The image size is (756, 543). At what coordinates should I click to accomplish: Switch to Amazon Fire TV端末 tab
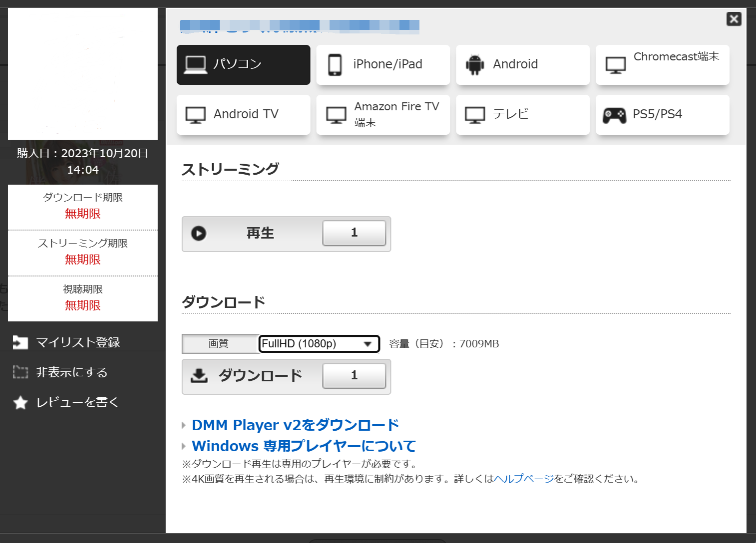[383, 115]
